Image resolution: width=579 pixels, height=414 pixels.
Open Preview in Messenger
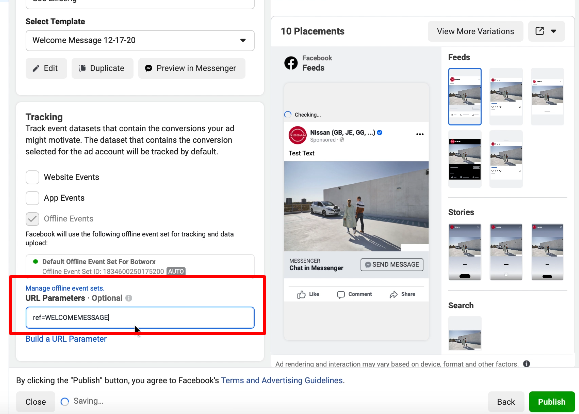[x=191, y=68]
